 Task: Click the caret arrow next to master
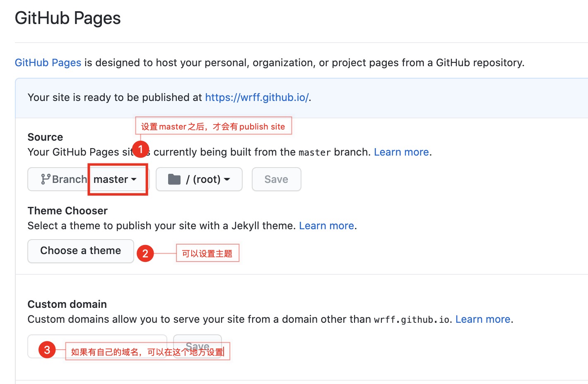134,180
